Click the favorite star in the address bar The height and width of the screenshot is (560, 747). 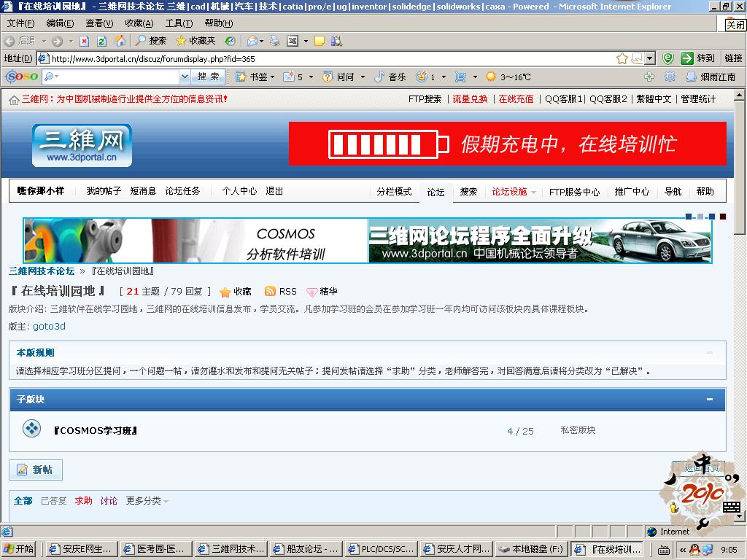coord(622,58)
